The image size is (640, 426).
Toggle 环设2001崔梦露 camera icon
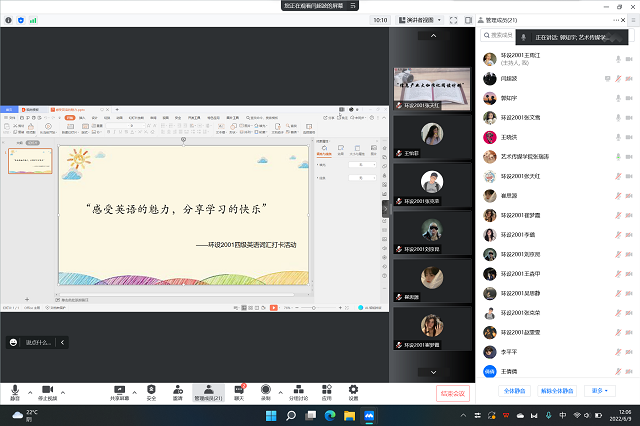(x=629, y=215)
